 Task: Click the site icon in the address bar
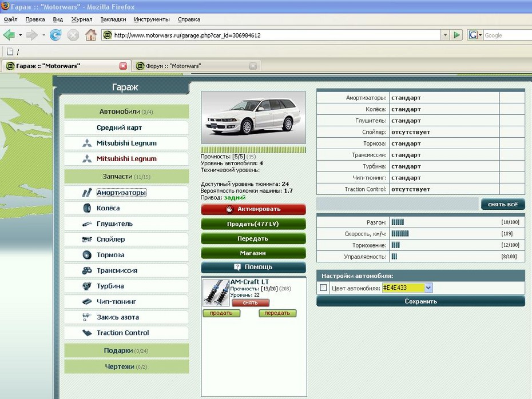pyautogui.click(x=107, y=35)
